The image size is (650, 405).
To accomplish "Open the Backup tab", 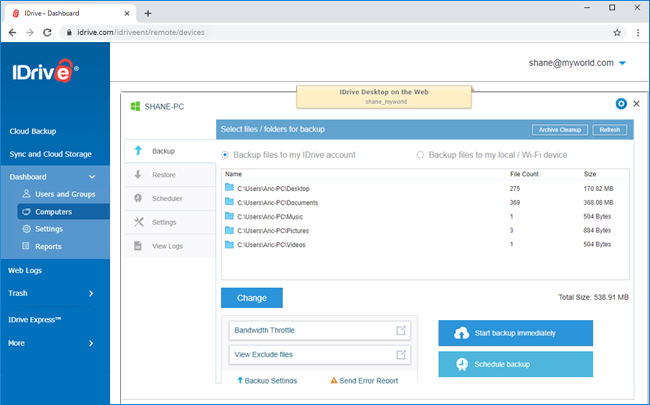I will coord(170,151).
